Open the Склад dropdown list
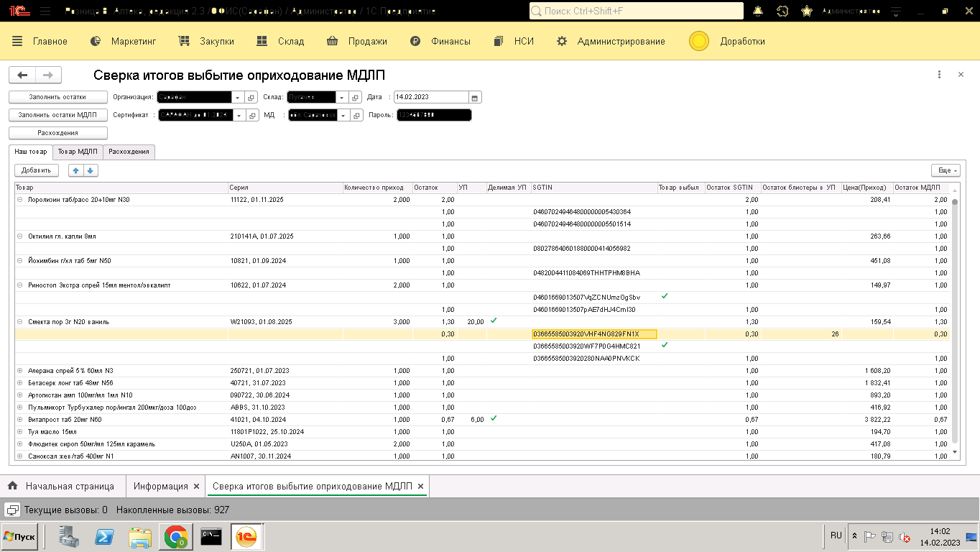Viewport: 980px width, 552px height. tap(342, 97)
